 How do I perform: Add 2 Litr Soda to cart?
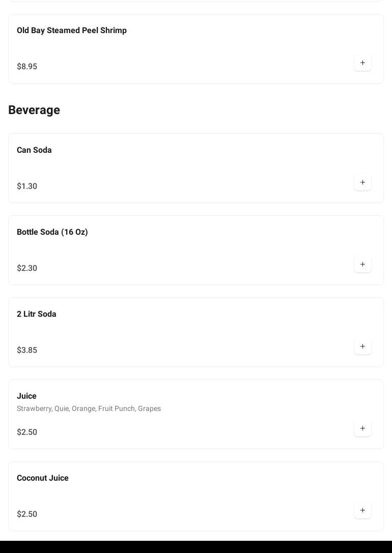pos(362,346)
